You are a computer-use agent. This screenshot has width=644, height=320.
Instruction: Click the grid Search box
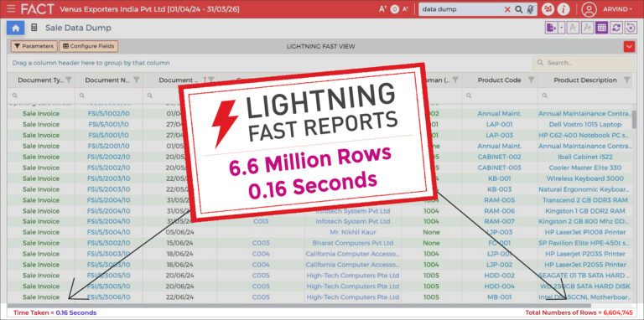pos(584,63)
